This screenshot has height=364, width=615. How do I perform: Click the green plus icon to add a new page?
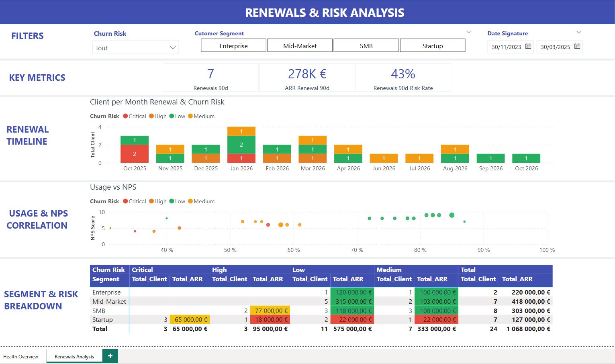(110, 356)
